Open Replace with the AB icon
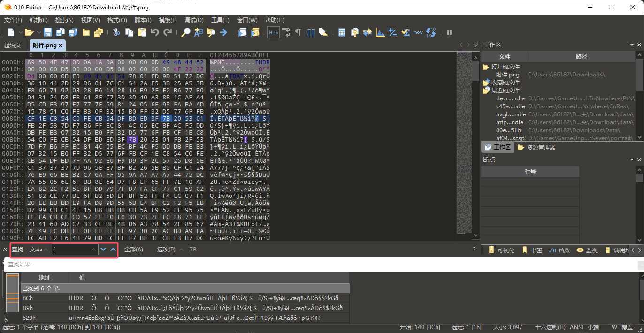 point(199,32)
